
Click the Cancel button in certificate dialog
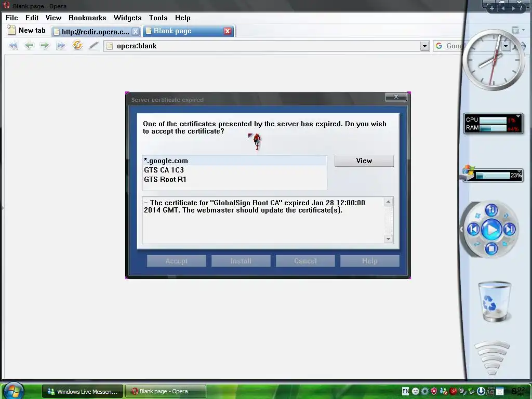coord(305,261)
